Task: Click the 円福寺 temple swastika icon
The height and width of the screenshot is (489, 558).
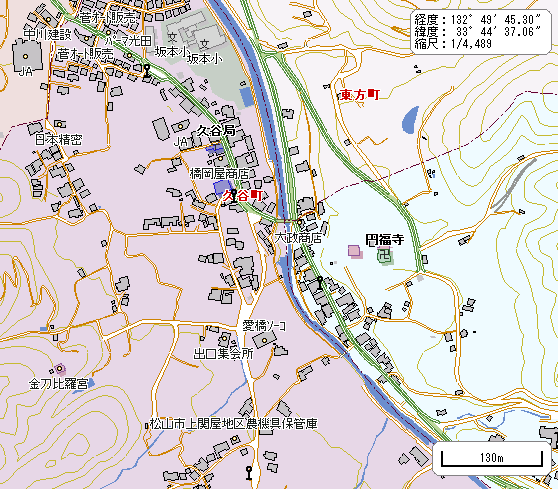Action: pos(383,256)
